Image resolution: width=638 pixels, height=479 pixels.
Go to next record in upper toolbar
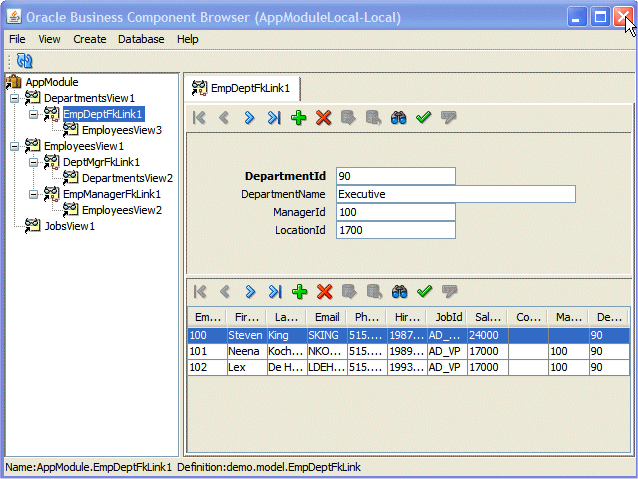[x=249, y=118]
